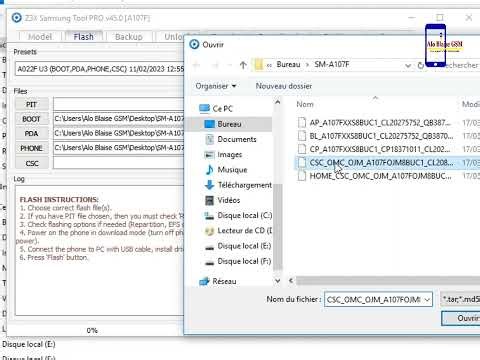The width and height of the screenshot is (480, 360).
Task: Click file icon of HOME_CSC_OMC_OJM file
Action: pyautogui.click(x=302, y=176)
